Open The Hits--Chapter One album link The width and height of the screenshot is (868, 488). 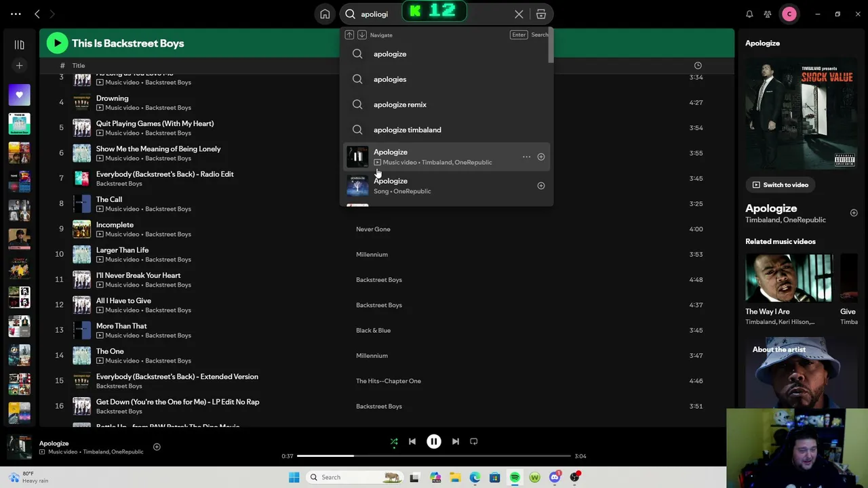pos(389,381)
